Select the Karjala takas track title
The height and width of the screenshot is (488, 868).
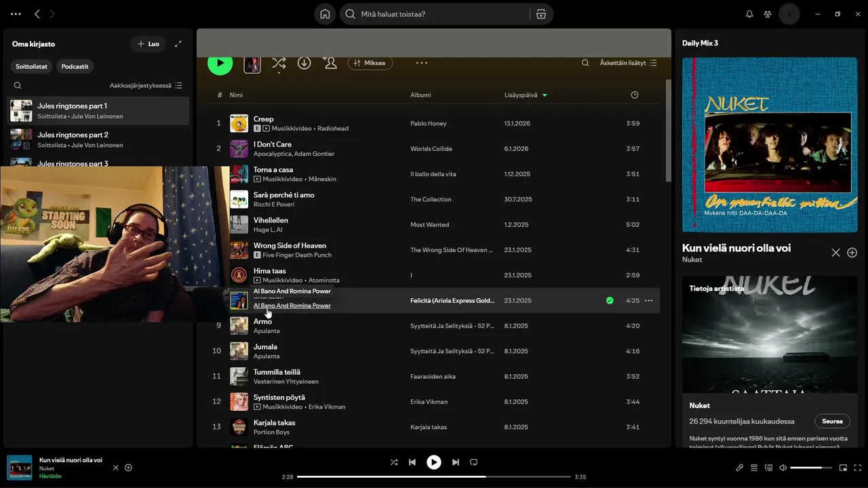(x=275, y=423)
